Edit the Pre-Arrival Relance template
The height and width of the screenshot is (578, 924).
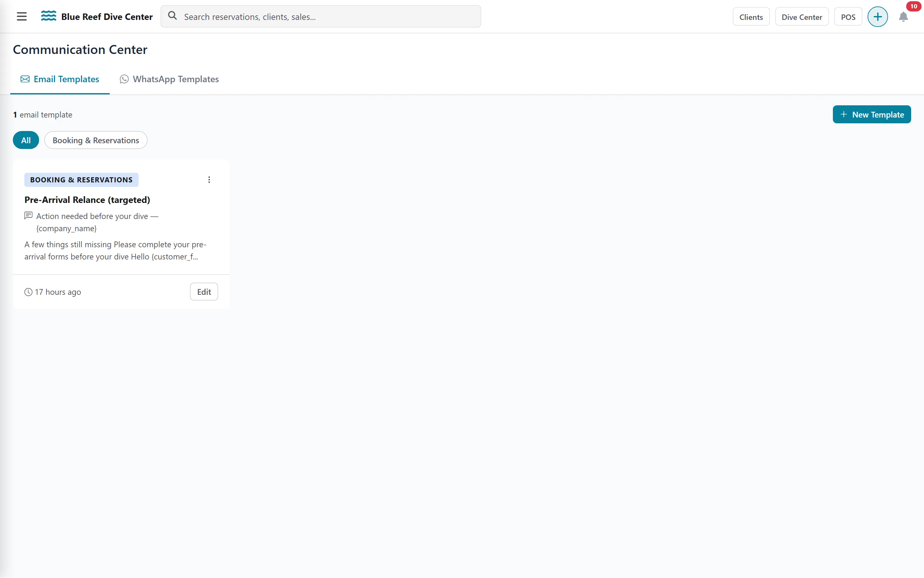[204, 292]
